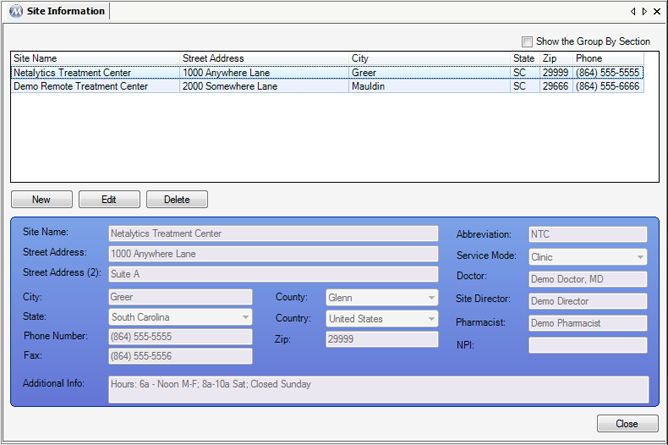
Task: Click the Site Information tab icon
Action: click(x=16, y=11)
